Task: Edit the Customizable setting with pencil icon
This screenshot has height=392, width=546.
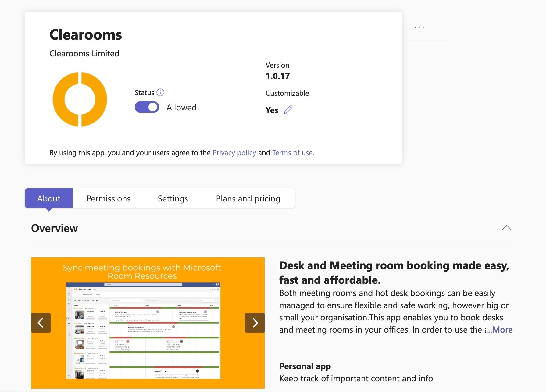Action: click(288, 110)
